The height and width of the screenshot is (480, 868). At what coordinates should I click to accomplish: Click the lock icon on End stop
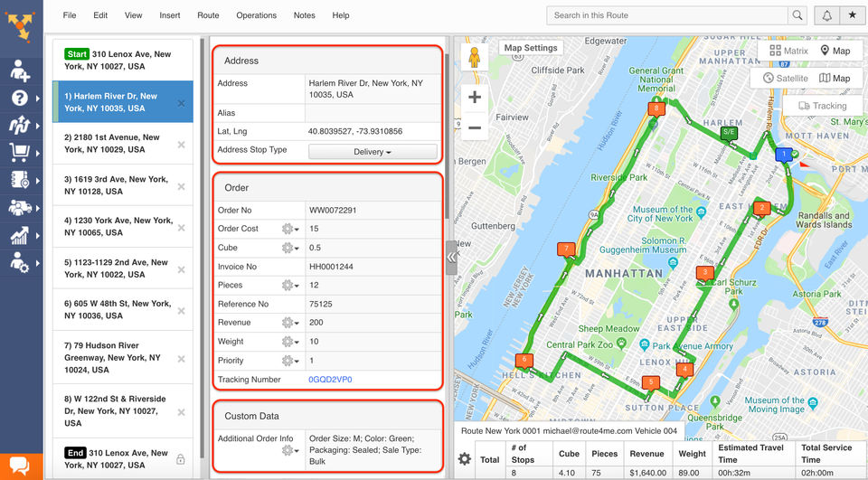coord(181,459)
